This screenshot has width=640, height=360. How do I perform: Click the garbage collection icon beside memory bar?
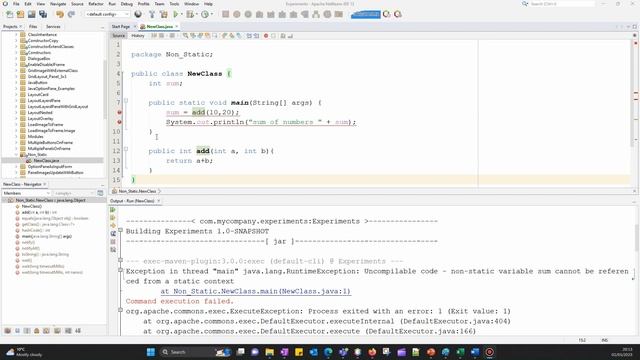click(x=387, y=14)
